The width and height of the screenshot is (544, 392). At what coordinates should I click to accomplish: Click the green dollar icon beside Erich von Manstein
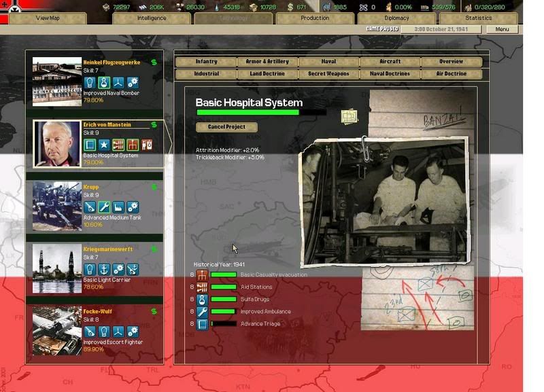click(154, 125)
